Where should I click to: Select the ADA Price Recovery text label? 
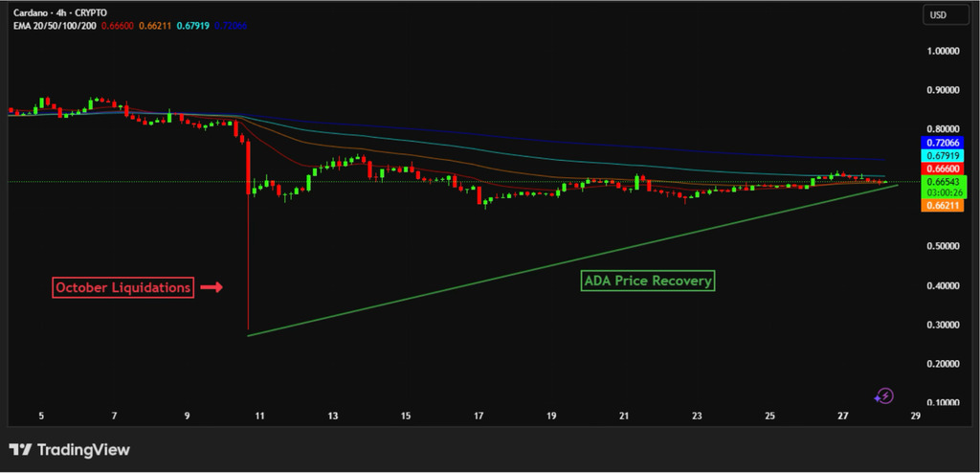coord(648,282)
